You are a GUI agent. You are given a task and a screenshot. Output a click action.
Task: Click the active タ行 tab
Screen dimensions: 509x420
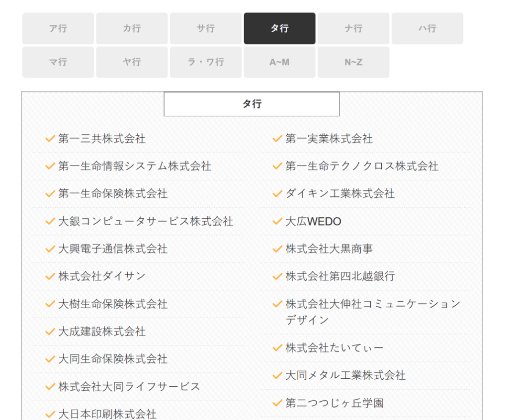(x=279, y=28)
